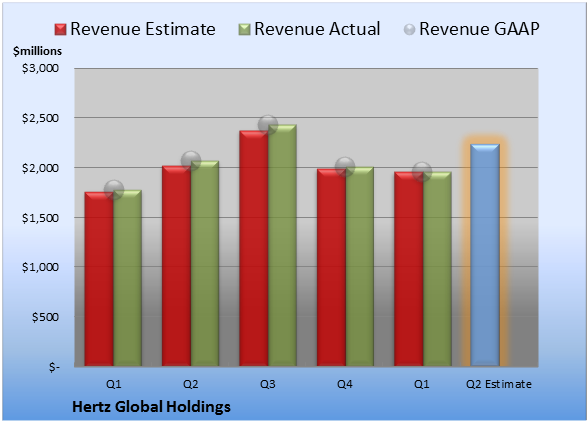
Task: Select the 'Revenue Estimate' legend label
Action: pyautogui.click(x=143, y=29)
